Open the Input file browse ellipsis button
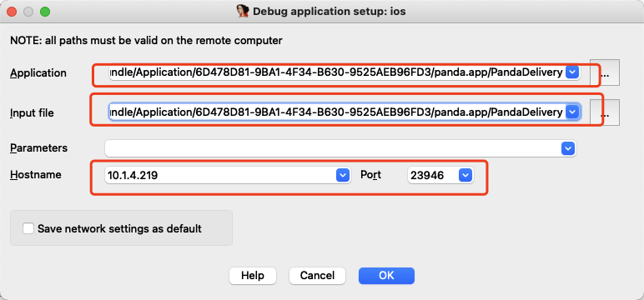 pyautogui.click(x=605, y=112)
